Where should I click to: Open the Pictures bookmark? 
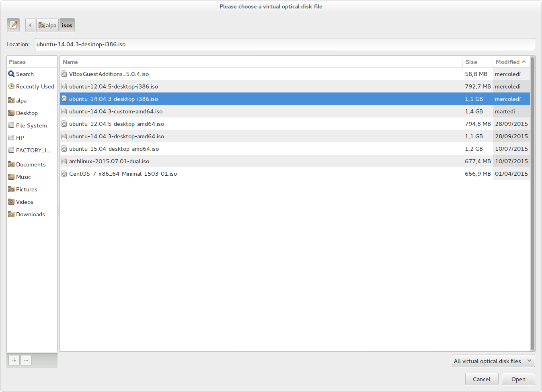[32, 189]
